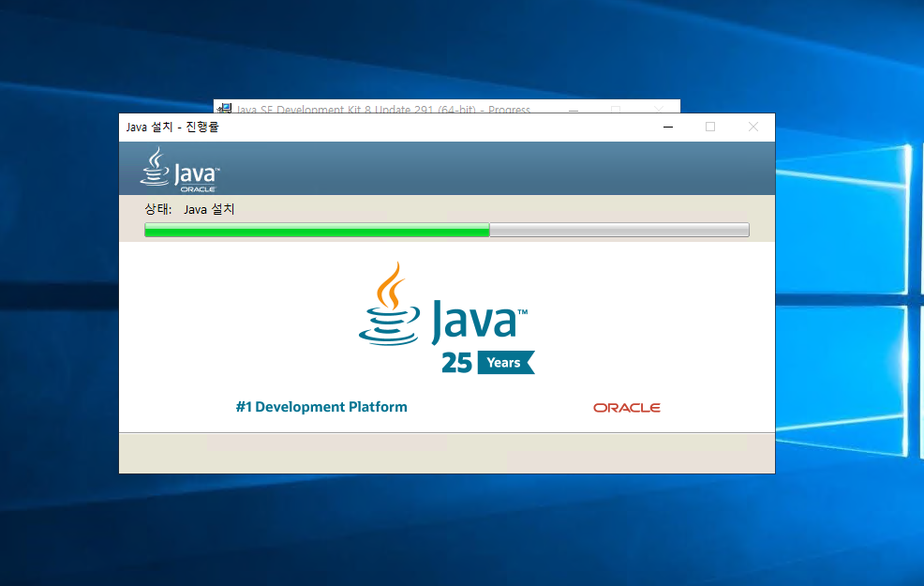This screenshot has height=586, width=924.
Task: Click the "상태: Java 설치" status text
Action: tap(189, 209)
